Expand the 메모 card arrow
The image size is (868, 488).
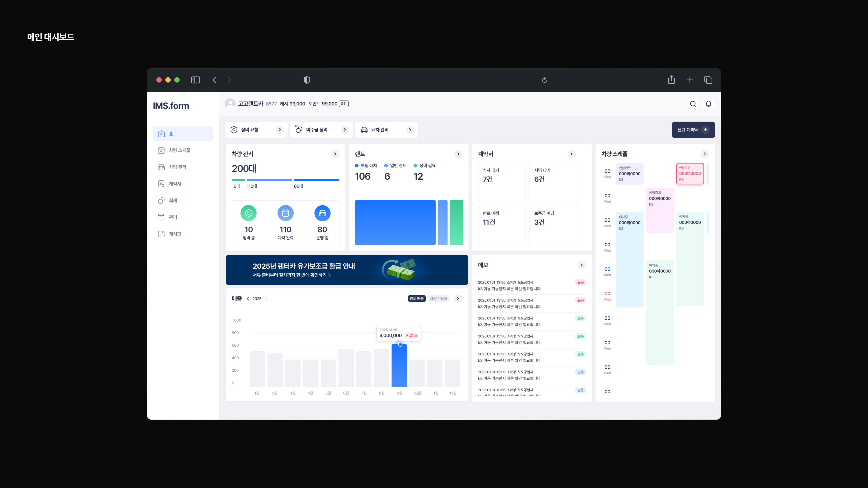581,265
